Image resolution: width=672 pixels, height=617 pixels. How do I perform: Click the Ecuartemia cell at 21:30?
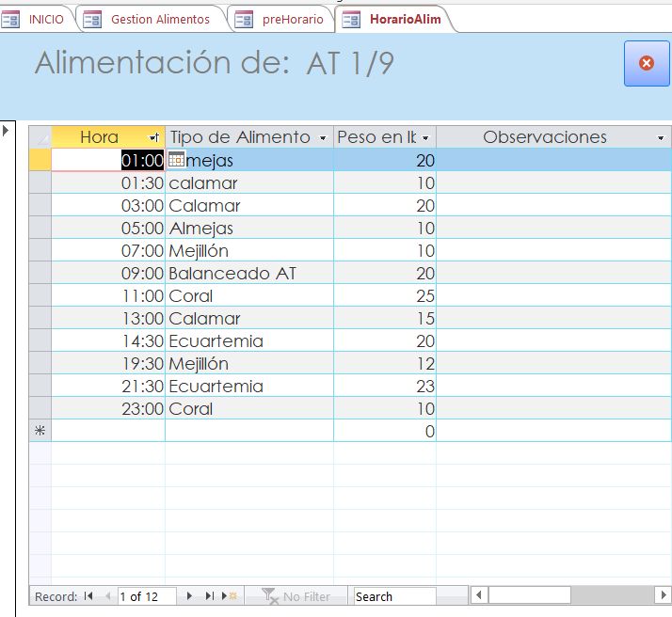(249, 386)
